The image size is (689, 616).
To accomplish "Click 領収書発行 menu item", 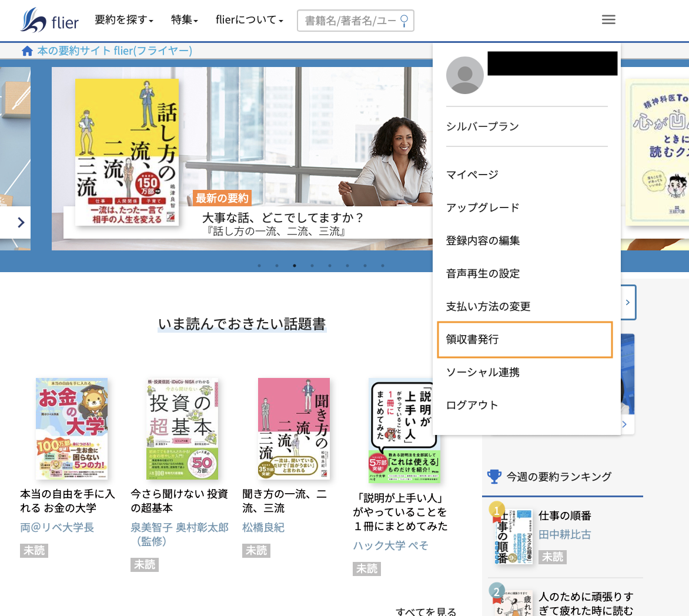I will (524, 340).
